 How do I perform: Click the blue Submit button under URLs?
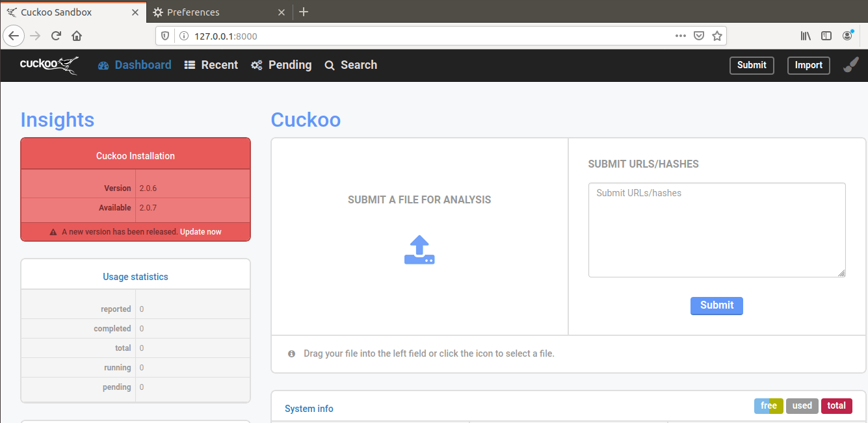point(717,305)
